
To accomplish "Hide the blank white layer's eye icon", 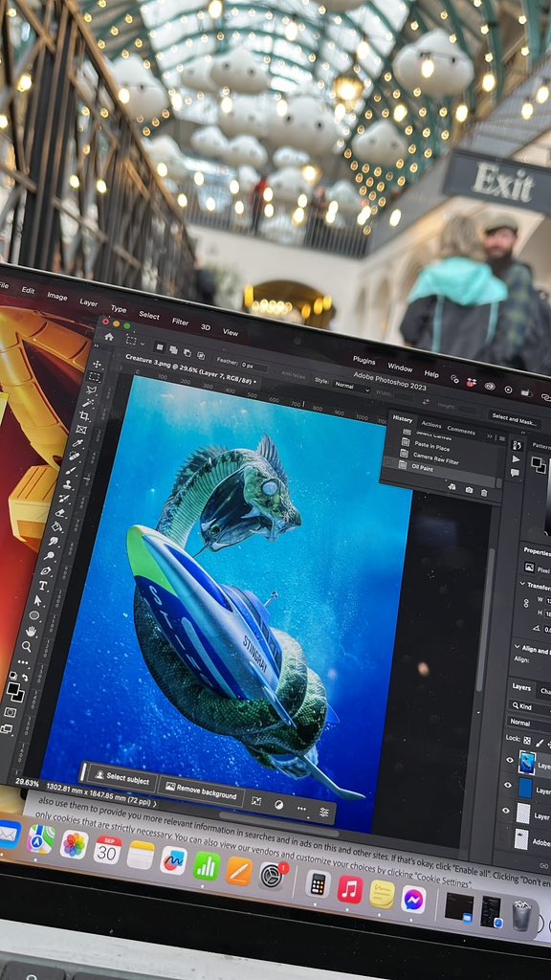I will pyautogui.click(x=505, y=810).
